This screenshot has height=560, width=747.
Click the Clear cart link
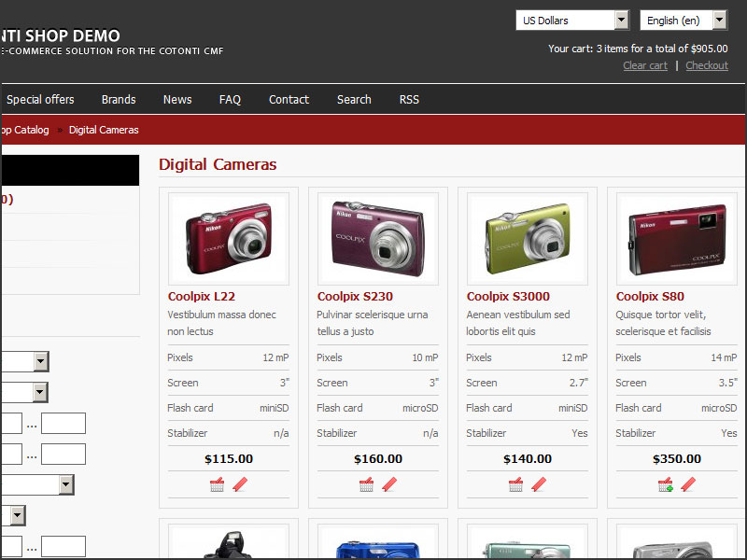[645, 65]
